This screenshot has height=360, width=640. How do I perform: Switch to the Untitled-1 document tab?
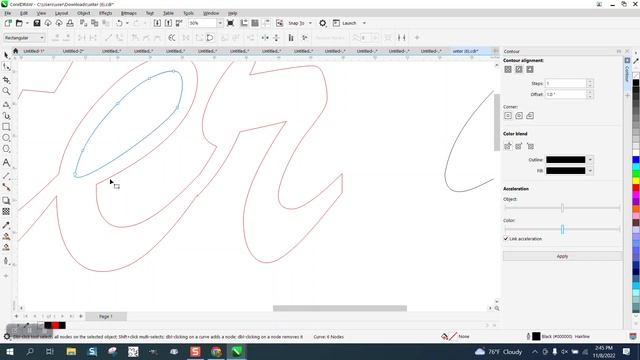tap(34, 51)
